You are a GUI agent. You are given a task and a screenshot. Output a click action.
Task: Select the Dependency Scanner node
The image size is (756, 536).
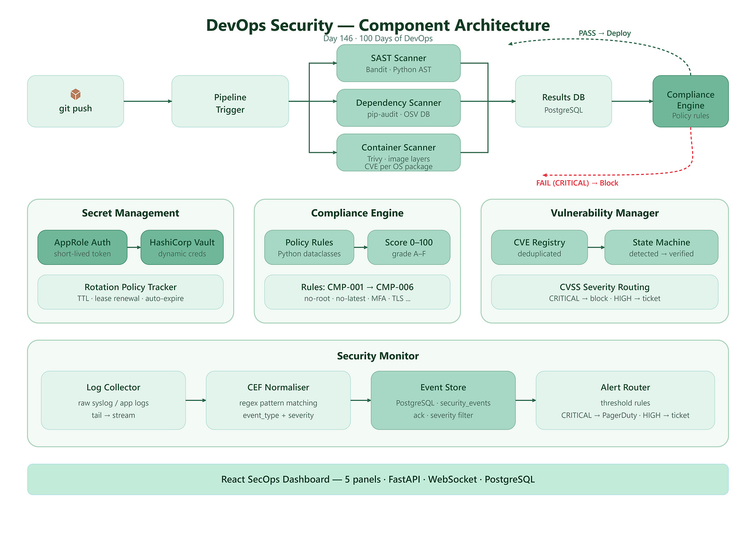click(x=398, y=108)
